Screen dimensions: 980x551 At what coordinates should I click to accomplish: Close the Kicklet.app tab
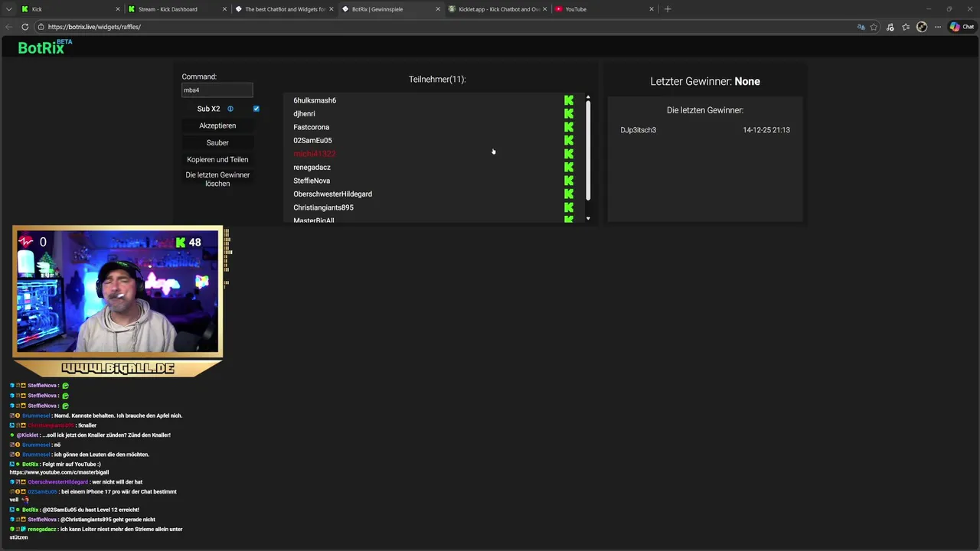[544, 9]
